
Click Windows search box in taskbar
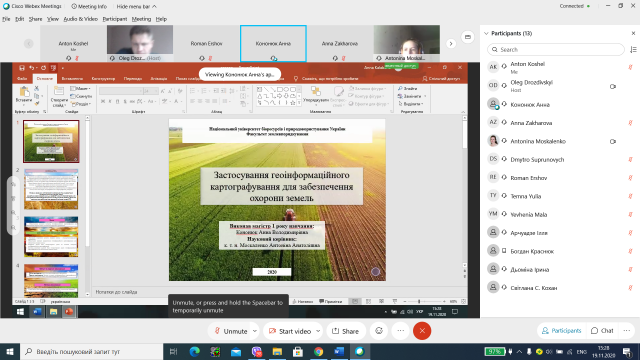(x=91, y=351)
